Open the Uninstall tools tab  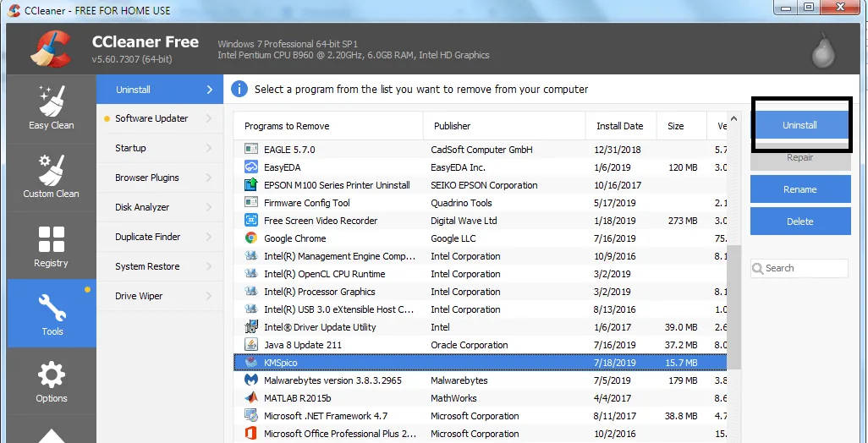pyautogui.click(x=160, y=90)
